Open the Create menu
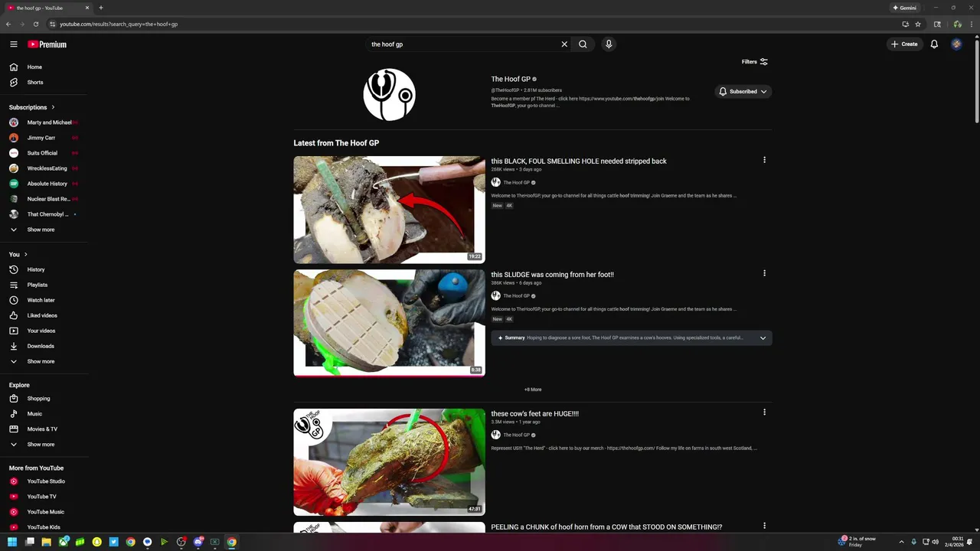Screen dimensions: 980x551 coord(904,44)
